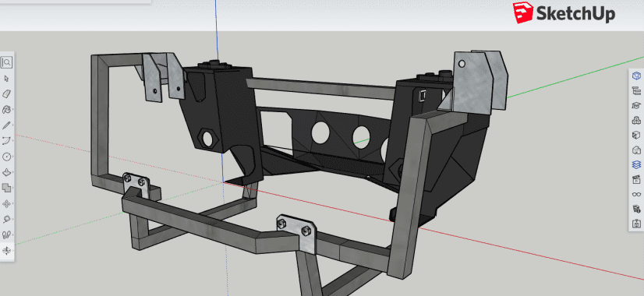The image size is (644, 296).
Task: Open the Materials cube panel
Action: pyautogui.click(x=636, y=135)
